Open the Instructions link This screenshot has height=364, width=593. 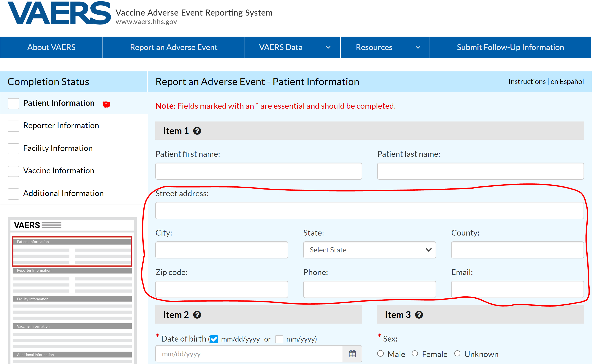click(x=527, y=82)
